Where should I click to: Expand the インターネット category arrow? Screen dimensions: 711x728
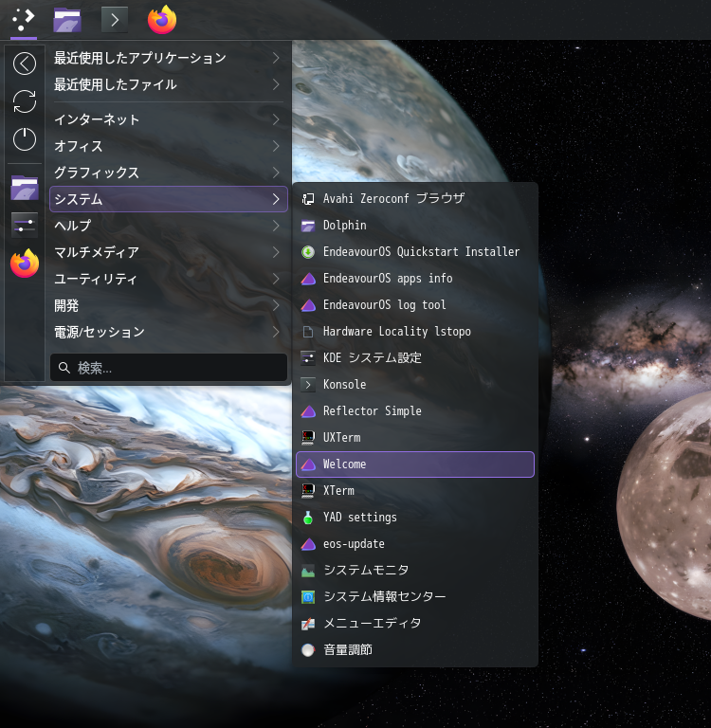pos(276,119)
